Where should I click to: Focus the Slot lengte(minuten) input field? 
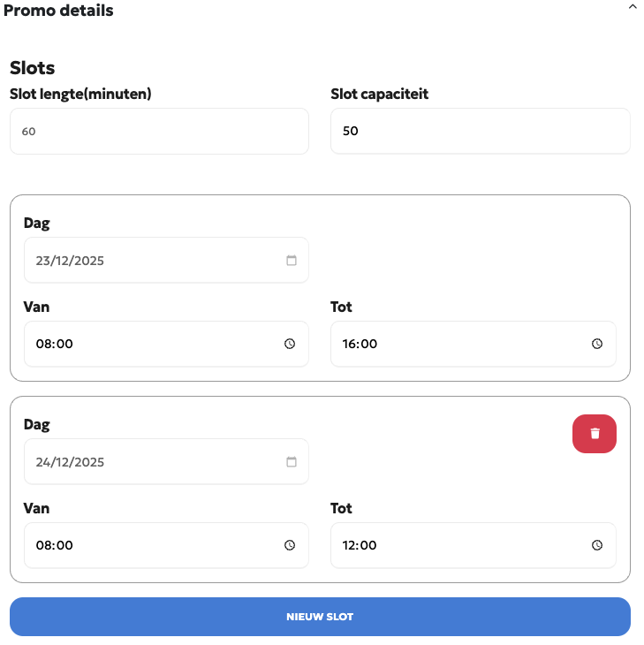(159, 132)
